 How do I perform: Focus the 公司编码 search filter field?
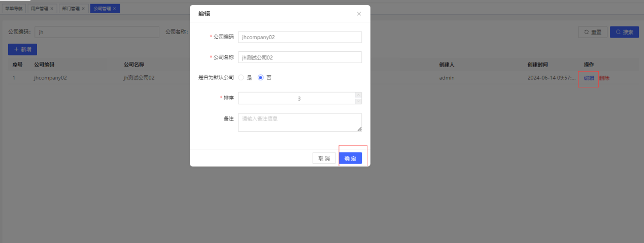(x=97, y=32)
